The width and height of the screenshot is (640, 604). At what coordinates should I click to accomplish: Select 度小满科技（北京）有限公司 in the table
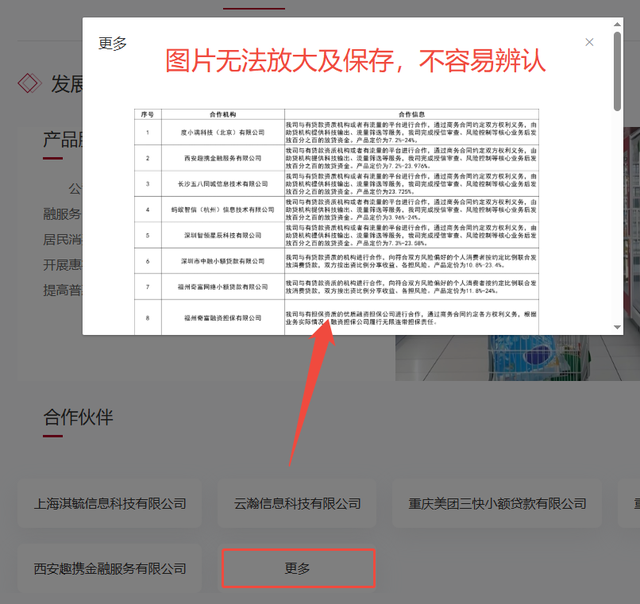tap(223, 132)
